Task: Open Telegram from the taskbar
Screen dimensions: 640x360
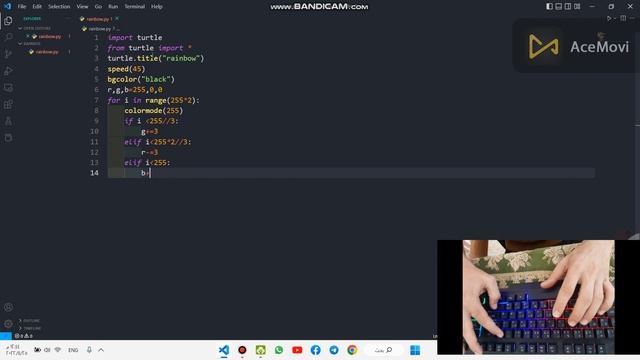Action: click(x=334, y=350)
